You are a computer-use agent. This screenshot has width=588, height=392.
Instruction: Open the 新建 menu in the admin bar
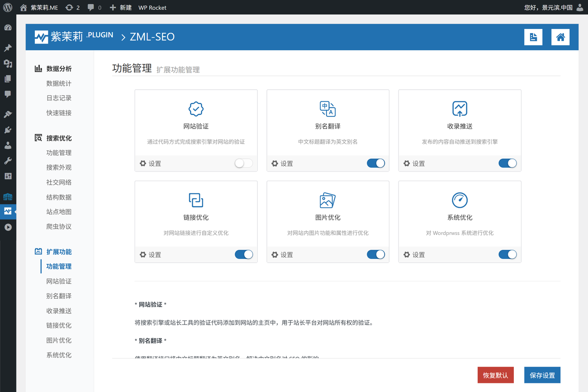pos(121,8)
